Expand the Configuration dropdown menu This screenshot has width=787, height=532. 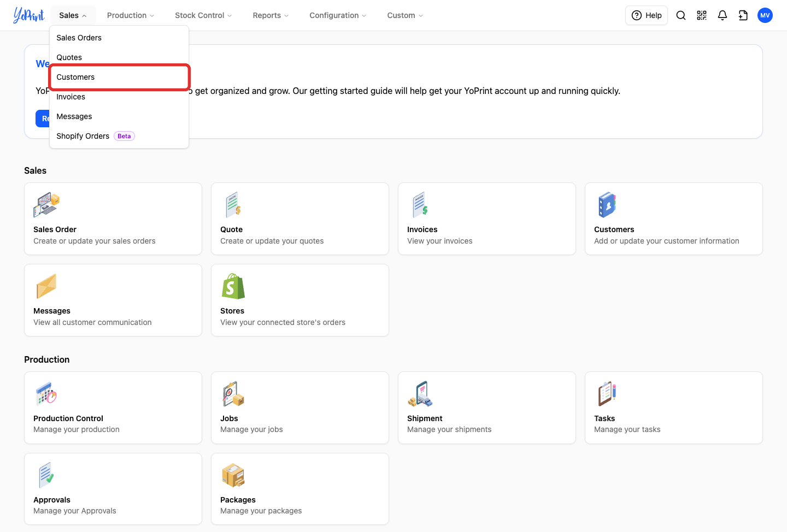pos(338,15)
